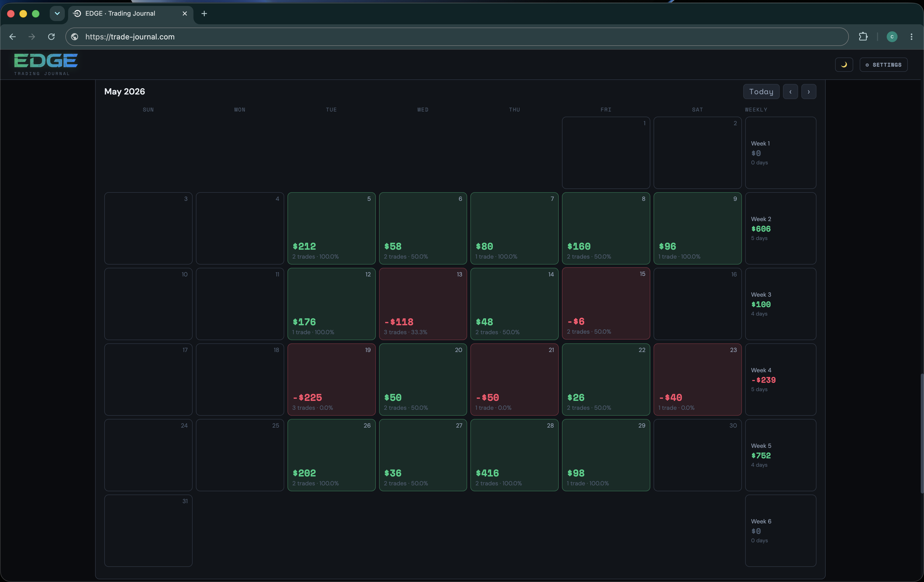The image size is (924, 582).
Task: Open May 12 day with $176
Action: (331, 304)
